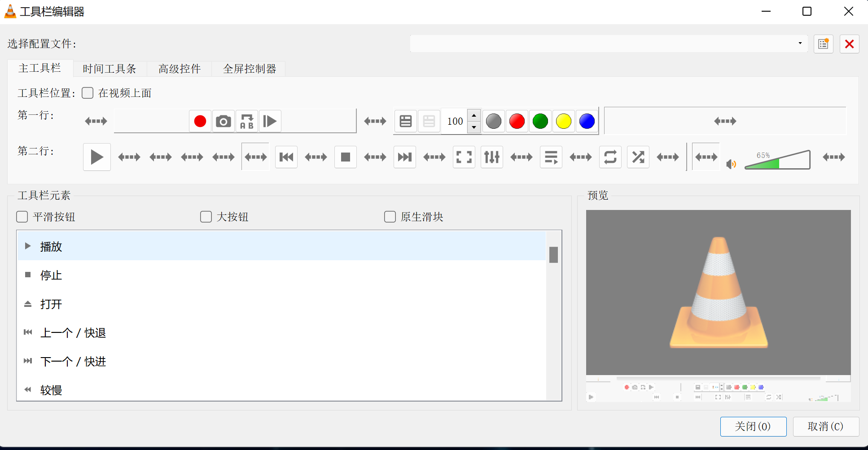
Task: Toggle the 大按钮 checkbox
Action: 206,217
